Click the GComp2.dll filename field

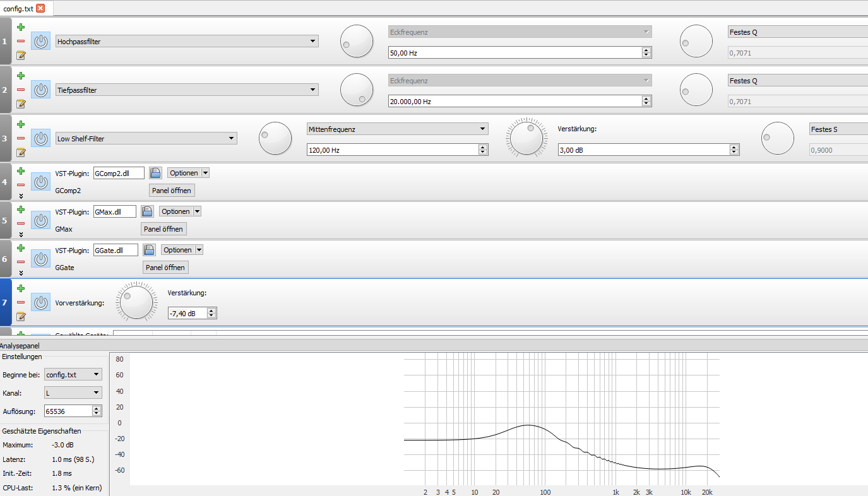(119, 173)
